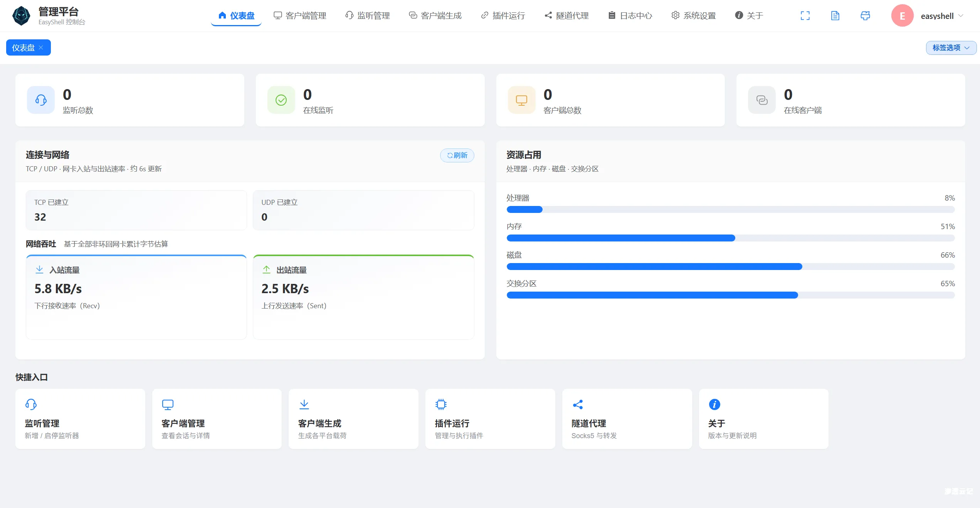Click the 66% disk usage value
This screenshot has height=508, width=980.
click(x=948, y=255)
